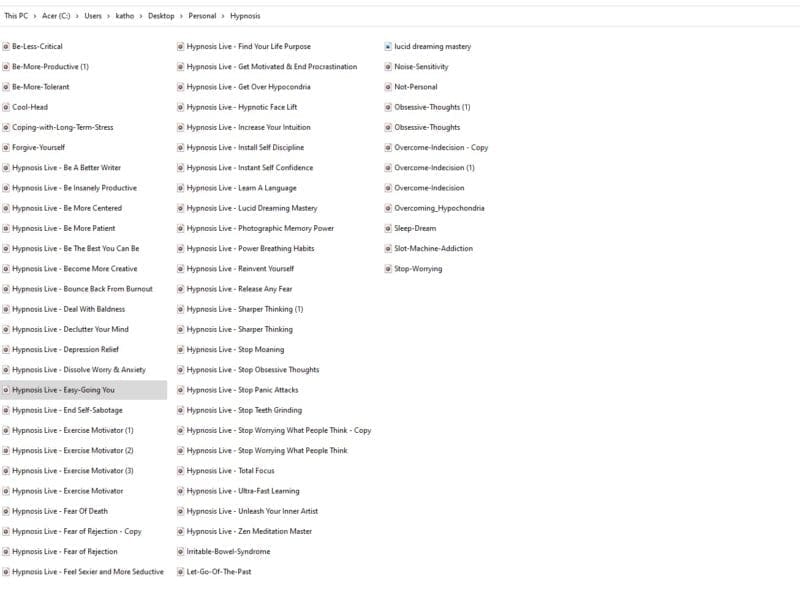Click the icon of Forgive-Yourself file
Screen dimensions: 800x592
(x=6, y=147)
